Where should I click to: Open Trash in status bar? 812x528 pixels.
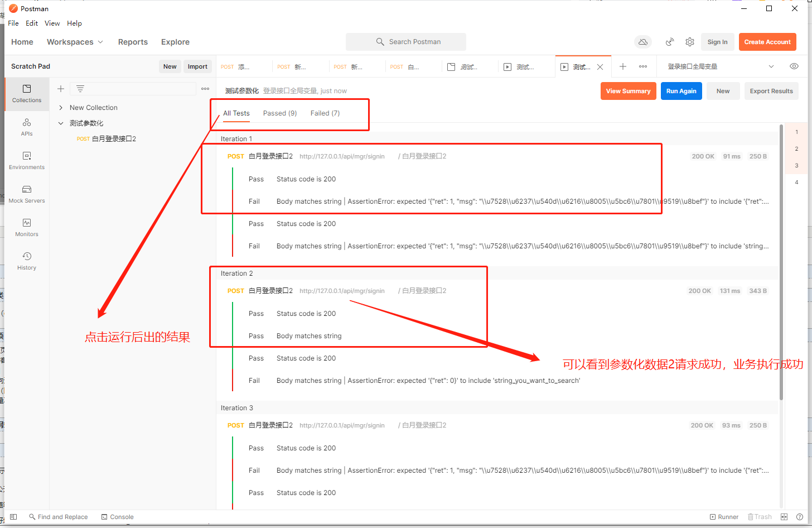click(x=760, y=517)
